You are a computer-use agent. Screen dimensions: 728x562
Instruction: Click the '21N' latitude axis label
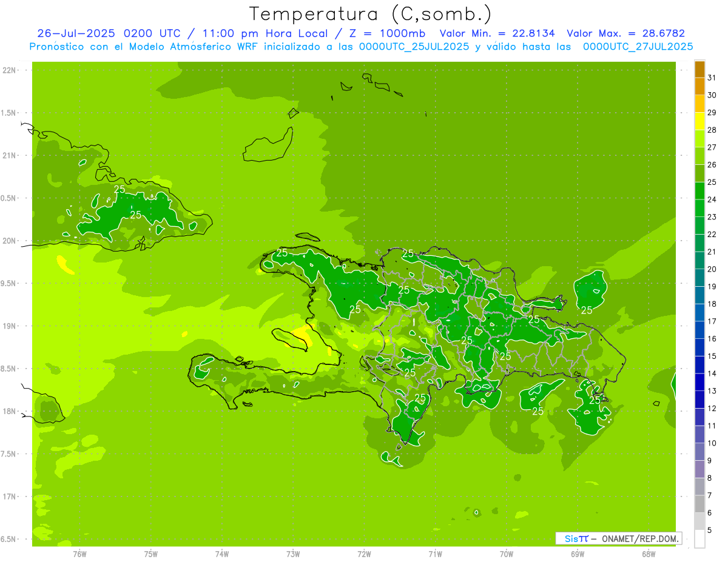[x=10, y=155]
